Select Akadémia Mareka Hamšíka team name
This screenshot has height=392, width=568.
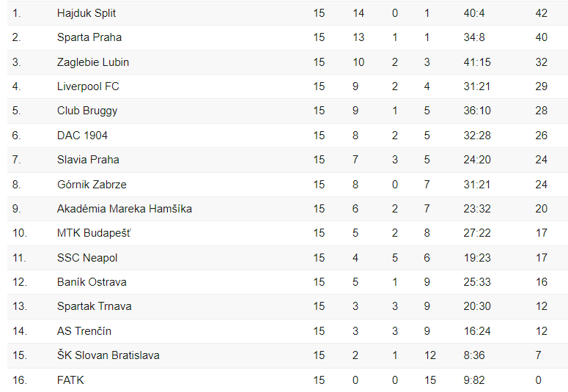[x=125, y=209]
